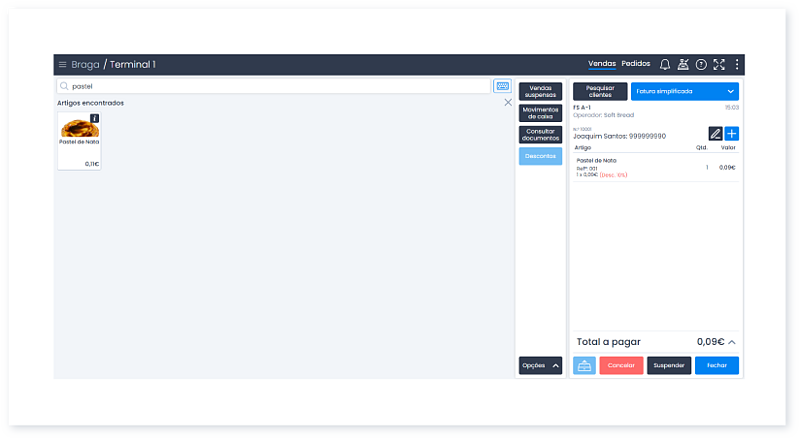Add new customer with plus icon
This screenshot has width=800, height=440.
point(731,134)
